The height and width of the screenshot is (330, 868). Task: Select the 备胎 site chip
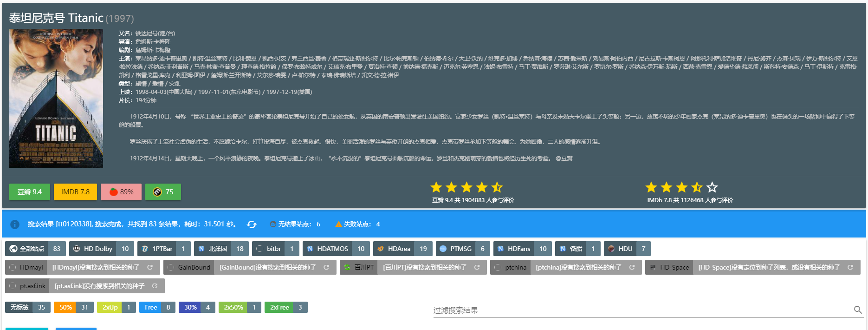pos(578,249)
